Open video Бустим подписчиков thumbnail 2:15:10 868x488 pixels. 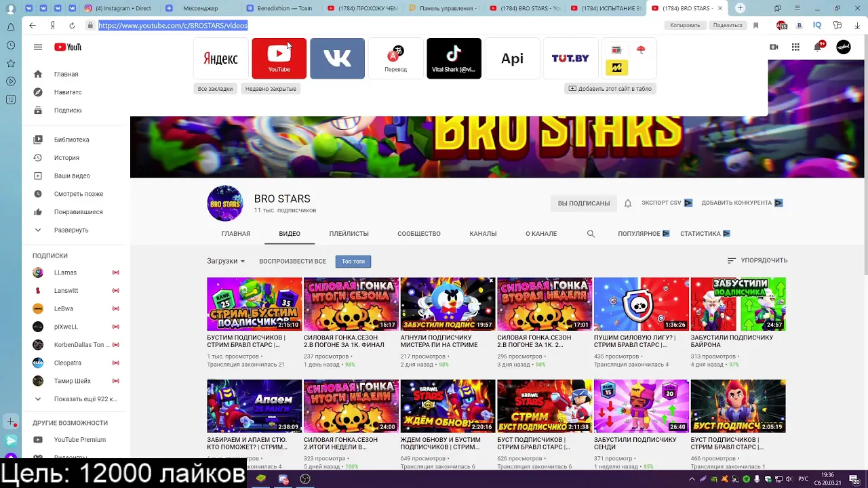tap(254, 304)
